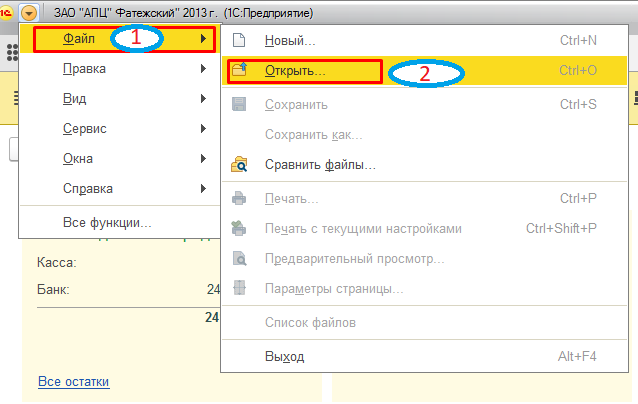Open the Все остатки link
This screenshot has width=638, height=404.
[74, 382]
